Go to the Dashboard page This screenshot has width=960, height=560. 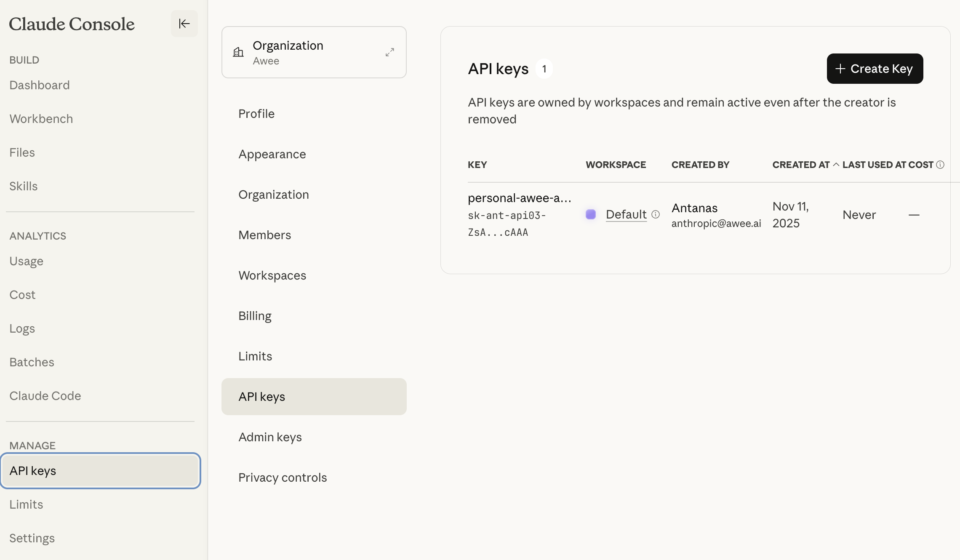pos(40,85)
